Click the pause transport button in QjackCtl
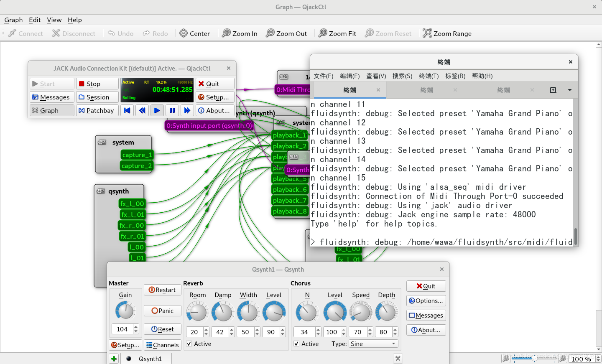The image size is (602, 364). pyautogui.click(x=172, y=110)
